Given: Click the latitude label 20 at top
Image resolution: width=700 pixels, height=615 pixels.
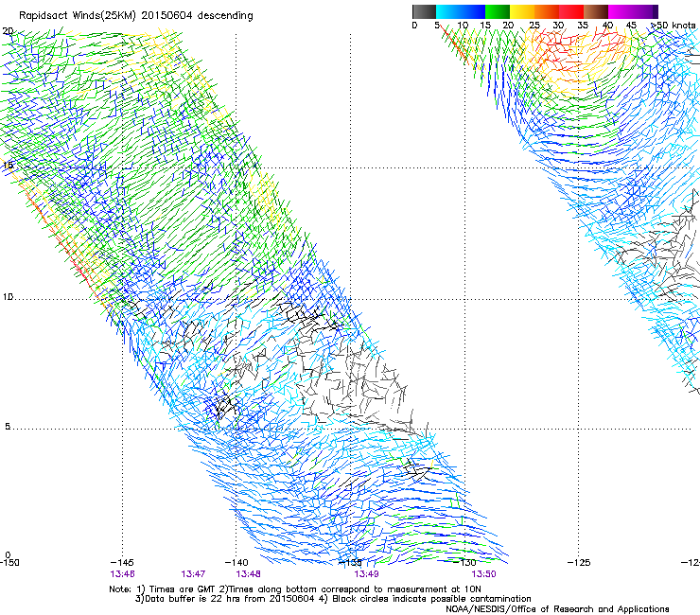Looking at the screenshot, I should (8, 31).
